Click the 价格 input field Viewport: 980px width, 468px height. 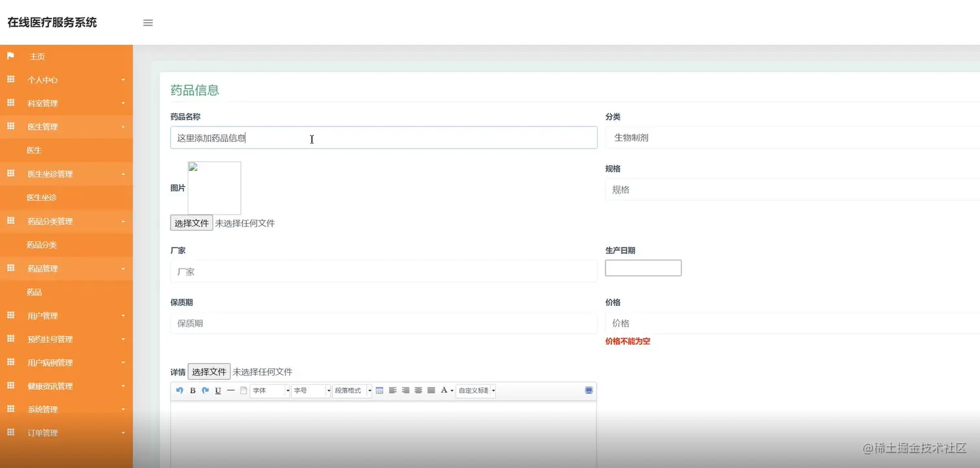pos(793,323)
